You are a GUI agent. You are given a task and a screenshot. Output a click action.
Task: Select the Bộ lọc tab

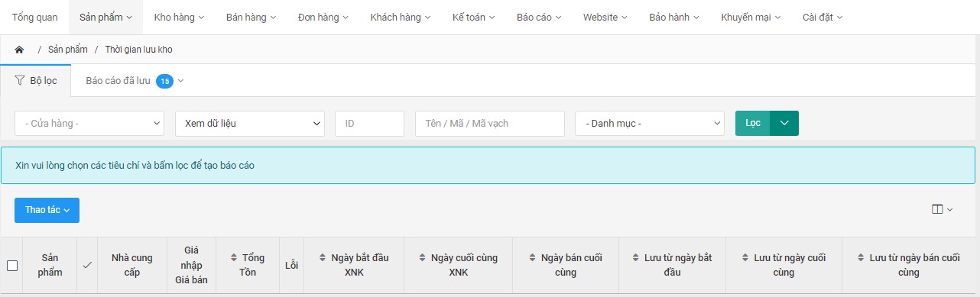[36, 80]
